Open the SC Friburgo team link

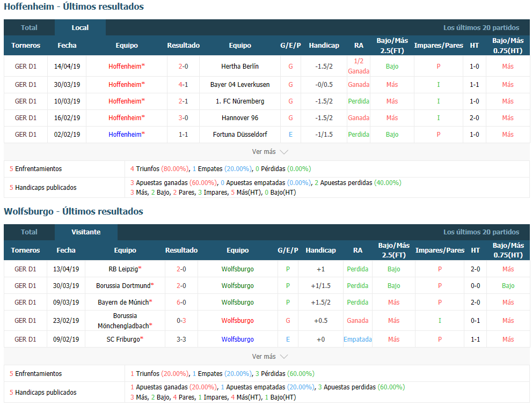[123, 339]
